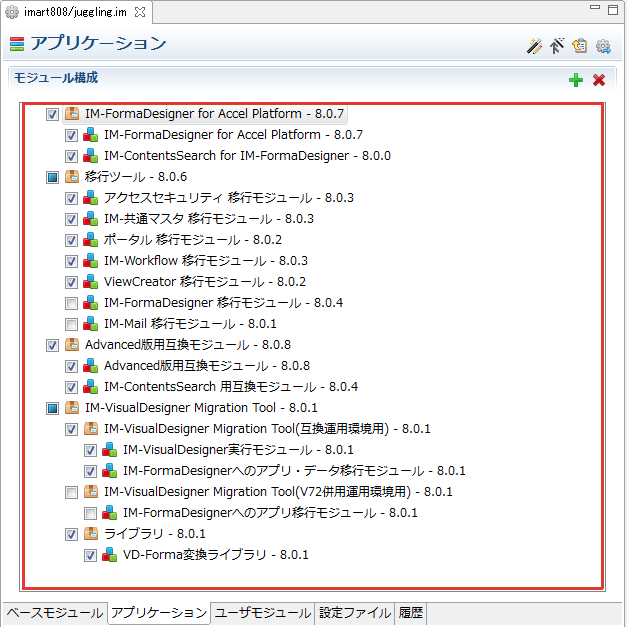Open the 履歴 tab
The image size is (627, 627).
coord(411,613)
